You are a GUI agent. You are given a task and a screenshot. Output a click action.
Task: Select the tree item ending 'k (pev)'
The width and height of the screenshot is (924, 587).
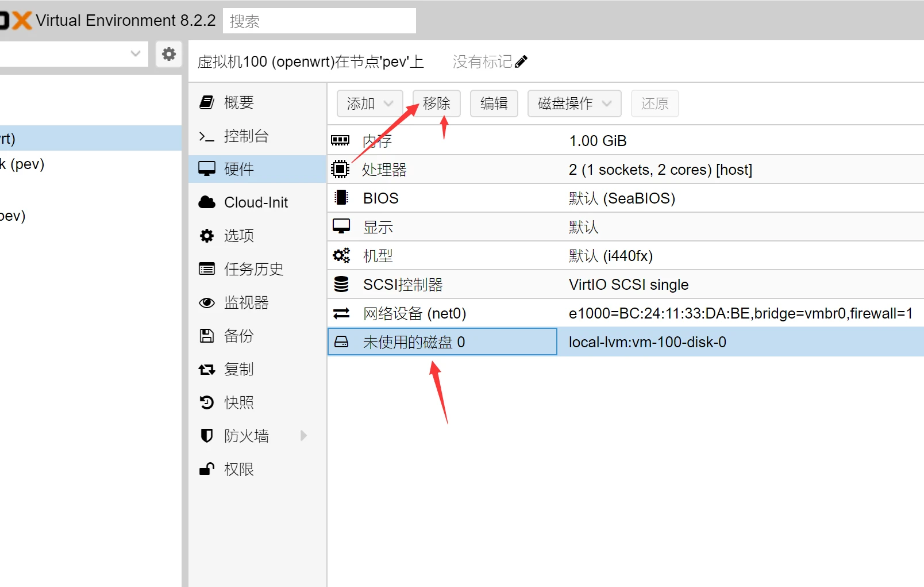(x=91, y=164)
